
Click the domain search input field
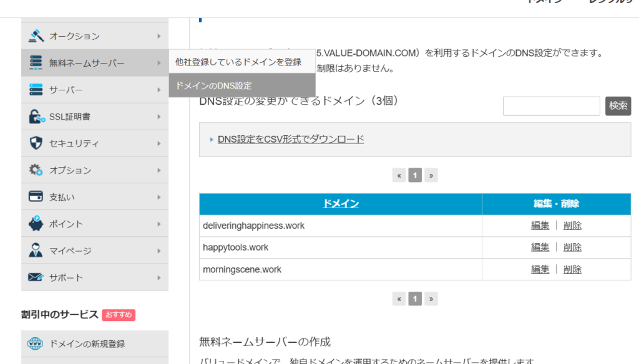pos(551,106)
